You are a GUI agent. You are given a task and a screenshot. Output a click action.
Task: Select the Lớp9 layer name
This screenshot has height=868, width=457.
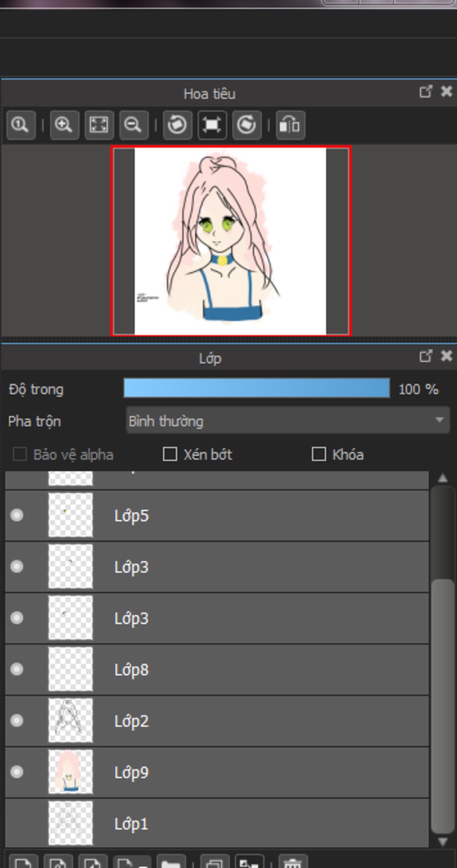coord(131,773)
